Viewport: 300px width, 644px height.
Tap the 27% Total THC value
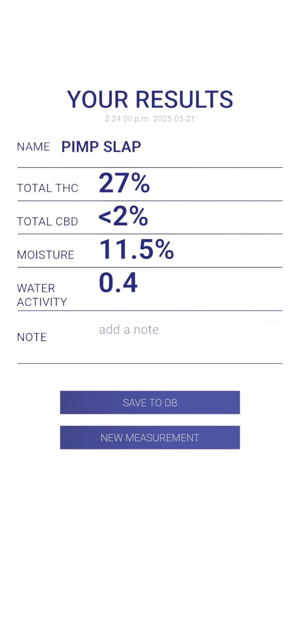tap(124, 183)
